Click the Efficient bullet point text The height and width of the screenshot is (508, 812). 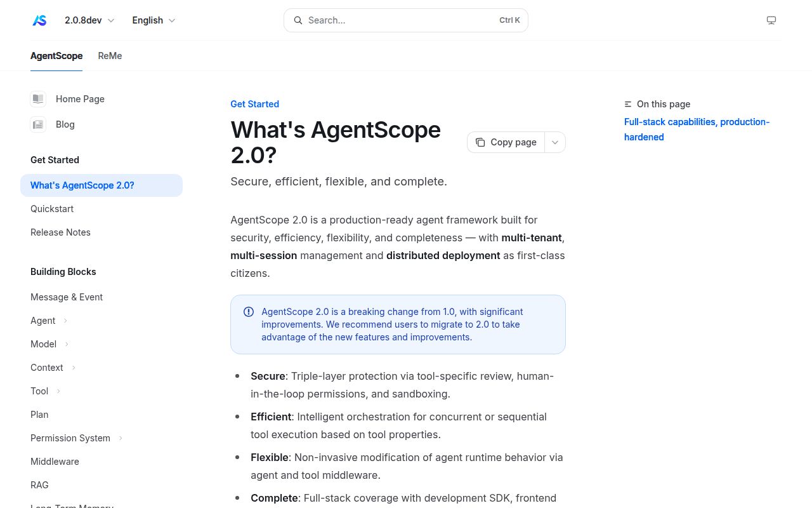398,425
